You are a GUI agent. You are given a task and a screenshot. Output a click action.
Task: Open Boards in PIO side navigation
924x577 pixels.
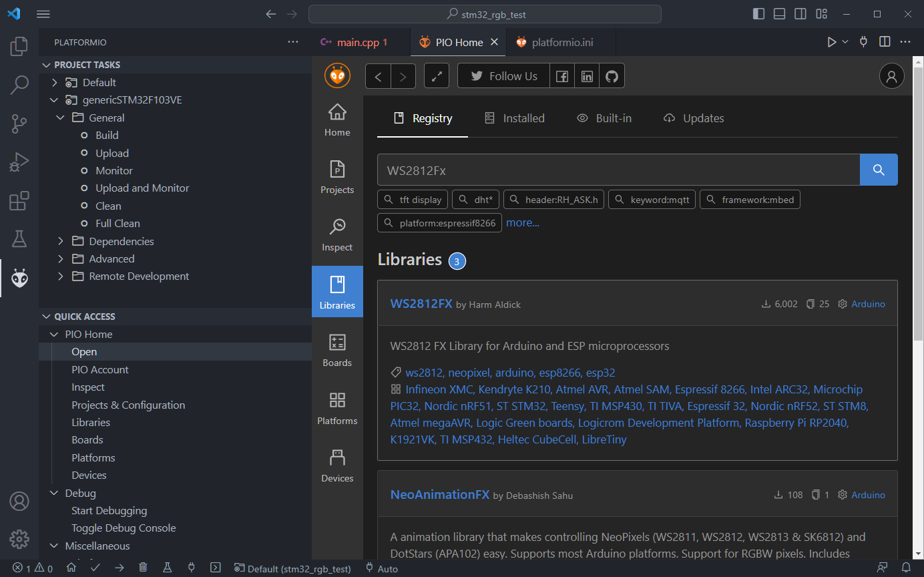point(337,351)
